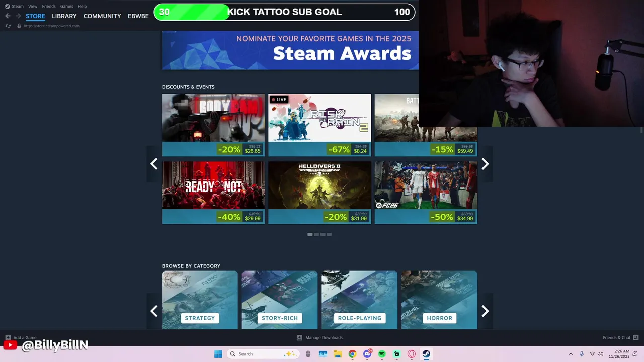Show hidden tray icons with the chevron
Image resolution: width=644 pixels, height=362 pixels.
tap(571, 354)
